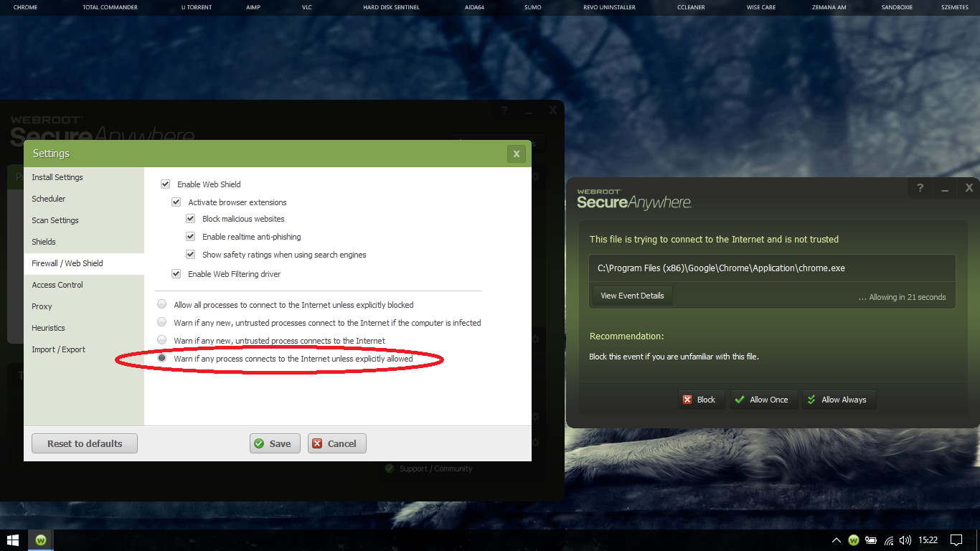Open CHROME from the top launcher bar

coord(25,7)
